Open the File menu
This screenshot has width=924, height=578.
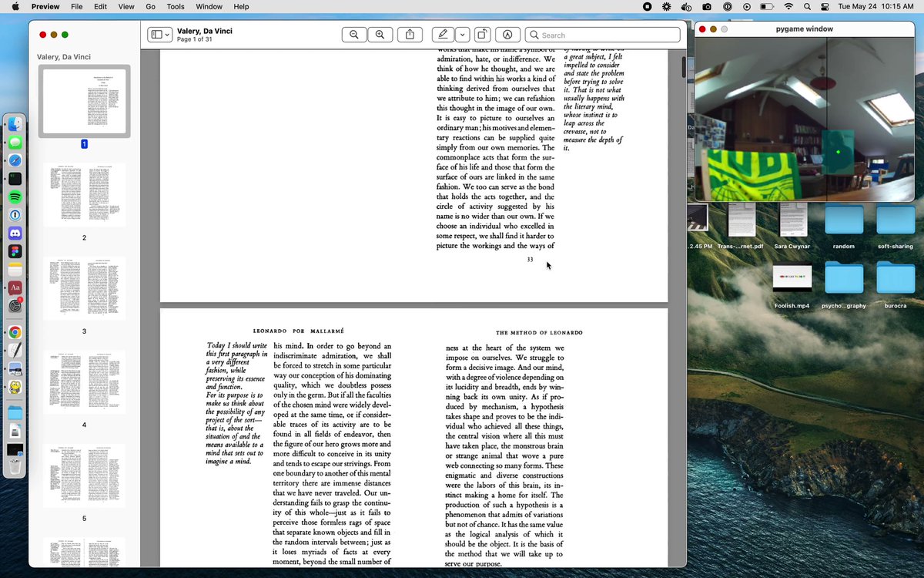77,6
